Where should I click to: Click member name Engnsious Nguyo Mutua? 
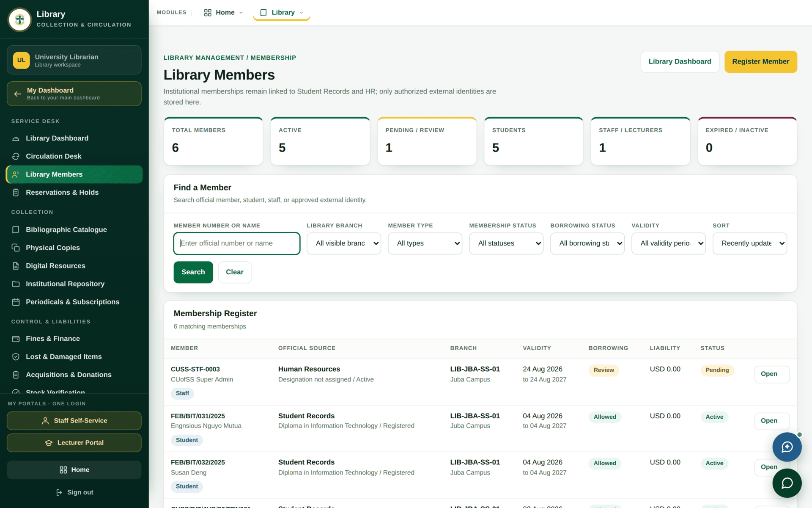(206, 426)
